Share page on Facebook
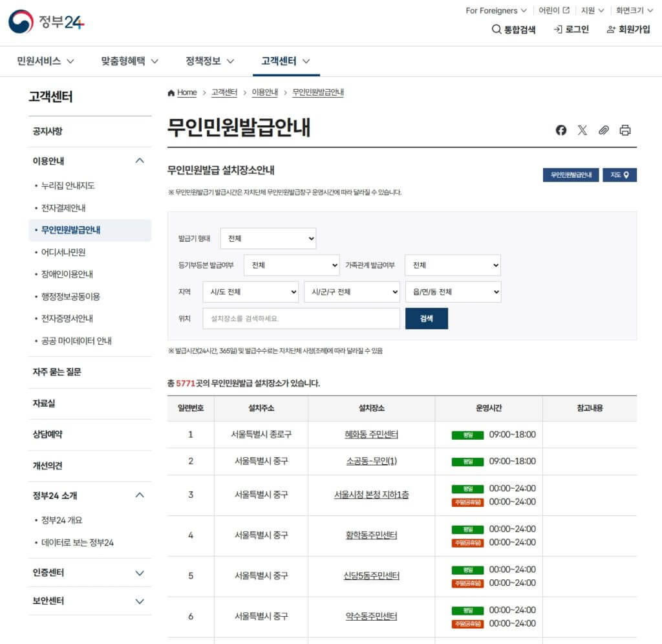Screen dimensions: 662x644 pos(561,130)
